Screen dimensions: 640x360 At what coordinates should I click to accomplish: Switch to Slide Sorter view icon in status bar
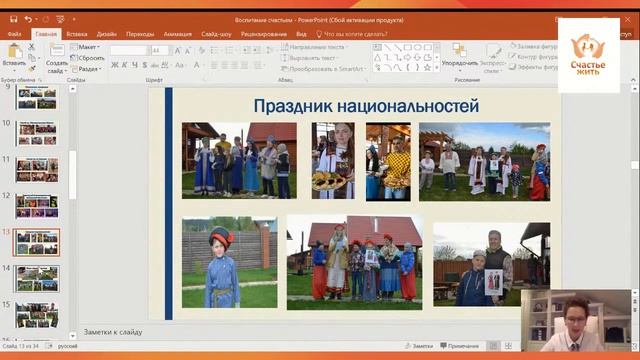pos(508,346)
